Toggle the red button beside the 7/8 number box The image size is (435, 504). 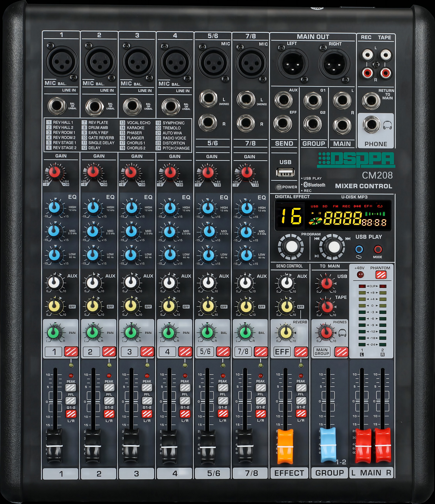tap(261, 352)
